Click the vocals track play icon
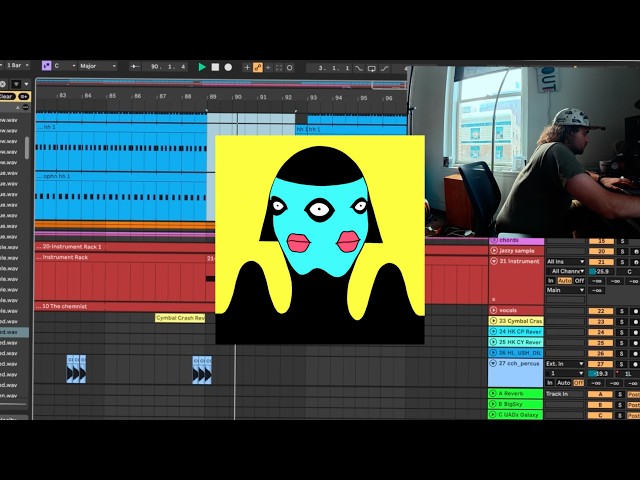 click(494, 310)
